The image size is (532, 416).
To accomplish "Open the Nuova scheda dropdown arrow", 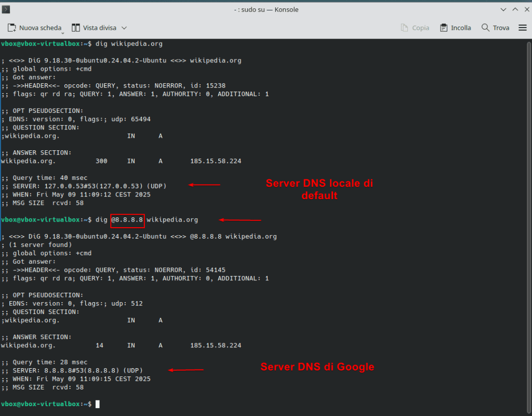I will (61, 31).
